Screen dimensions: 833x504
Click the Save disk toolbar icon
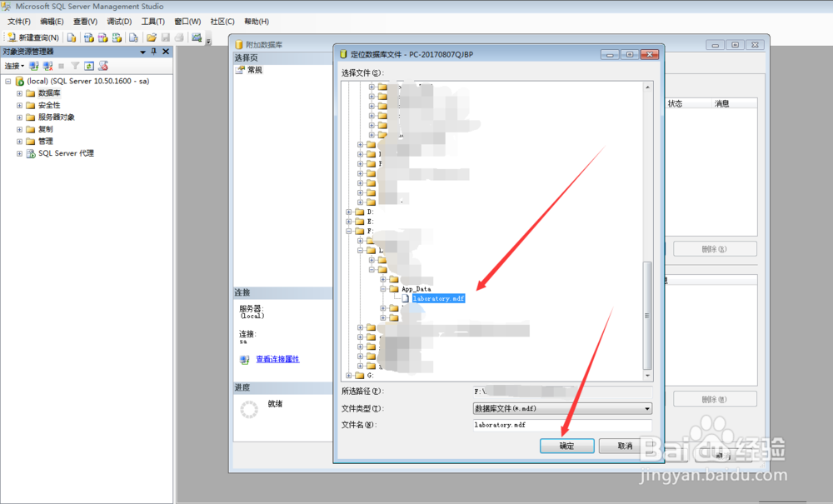tap(166, 37)
